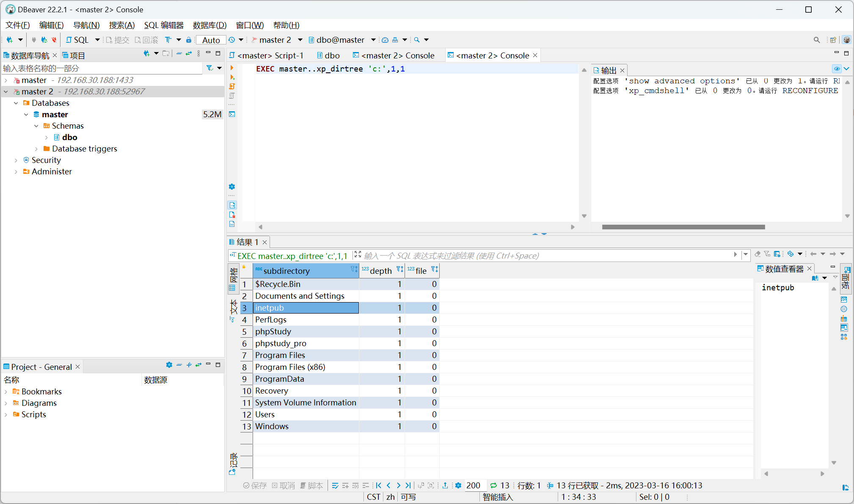Click the dashboard gauge icon in toolbar

[x=385, y=40]
